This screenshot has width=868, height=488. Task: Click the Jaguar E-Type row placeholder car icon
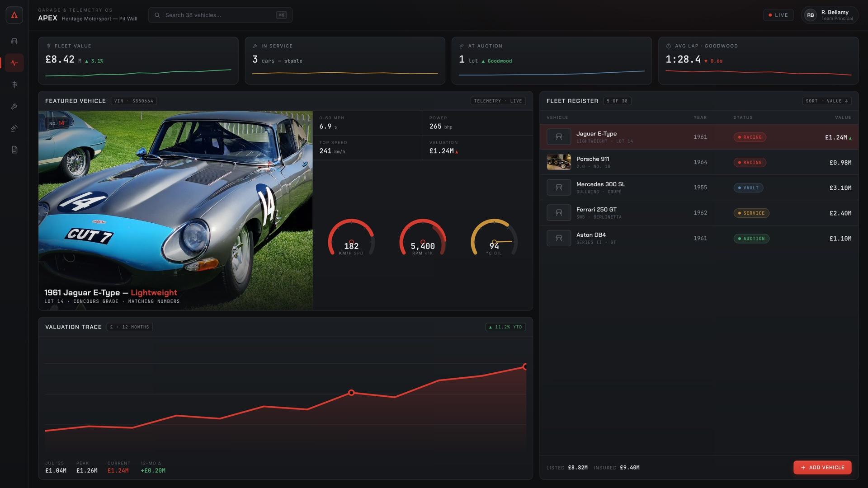(x=559, y=137)
